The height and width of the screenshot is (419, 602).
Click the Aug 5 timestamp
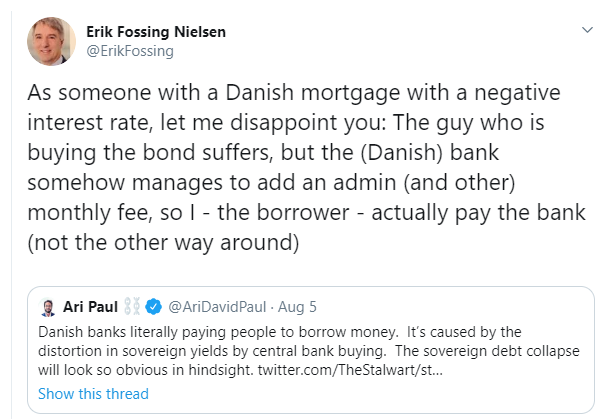[297, 307]
